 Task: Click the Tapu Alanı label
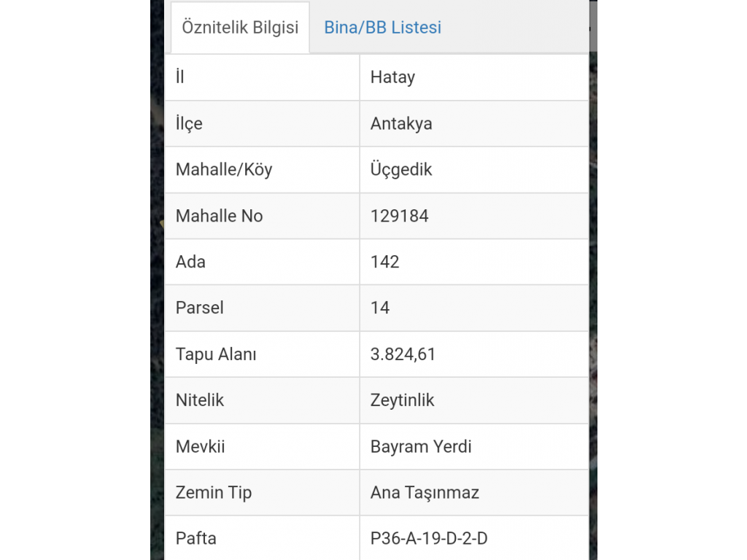216,354
